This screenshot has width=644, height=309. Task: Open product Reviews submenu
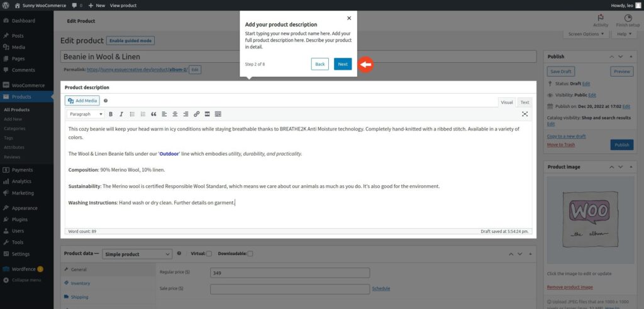(x=12, y=157)
